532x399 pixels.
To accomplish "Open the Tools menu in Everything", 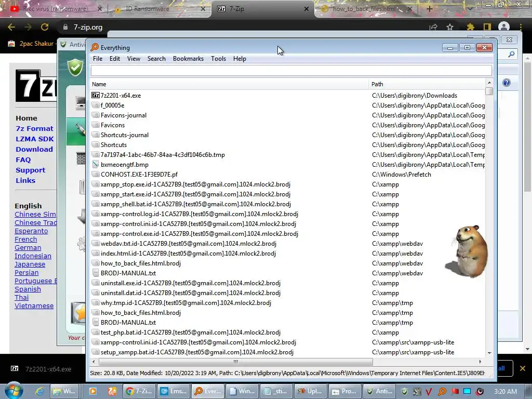I will (219, 59).
